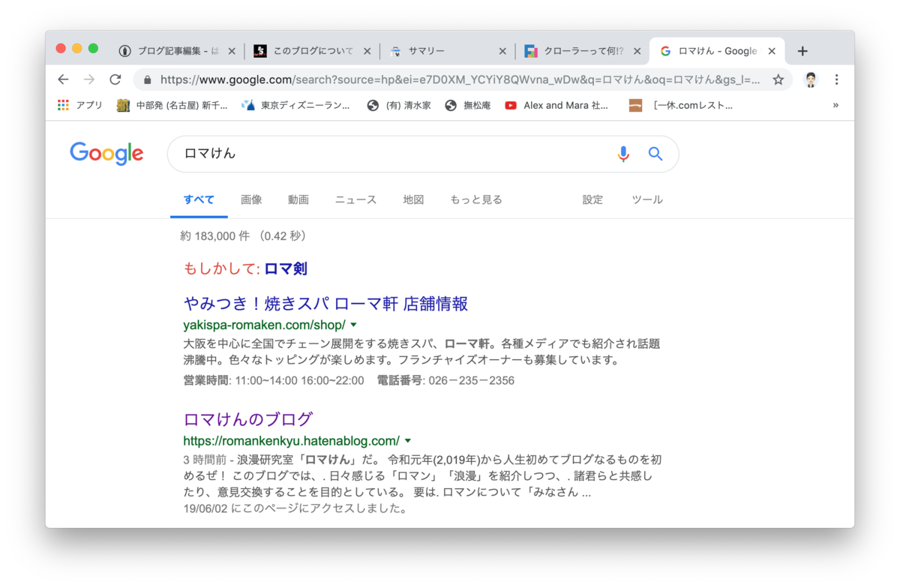Screen dimensions: 900x588
Task: Bookmark this page with the star
Action: coord(778,79)
